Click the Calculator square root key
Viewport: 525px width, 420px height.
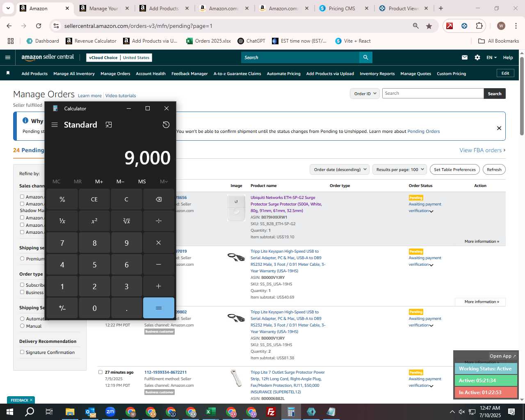pos(126,221)
